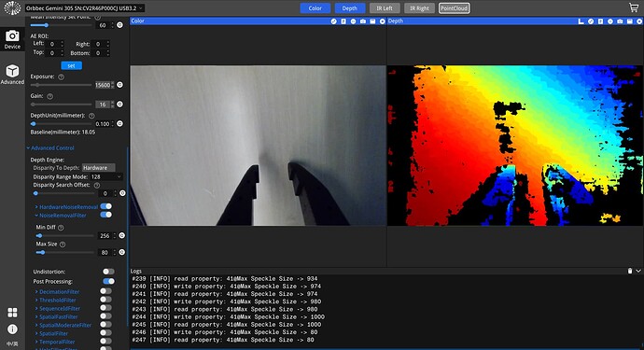Viewport: 644px width, 350px height.
Task: Adjust the Mean Intensity Set Point slider
Action: pos(62,25)
